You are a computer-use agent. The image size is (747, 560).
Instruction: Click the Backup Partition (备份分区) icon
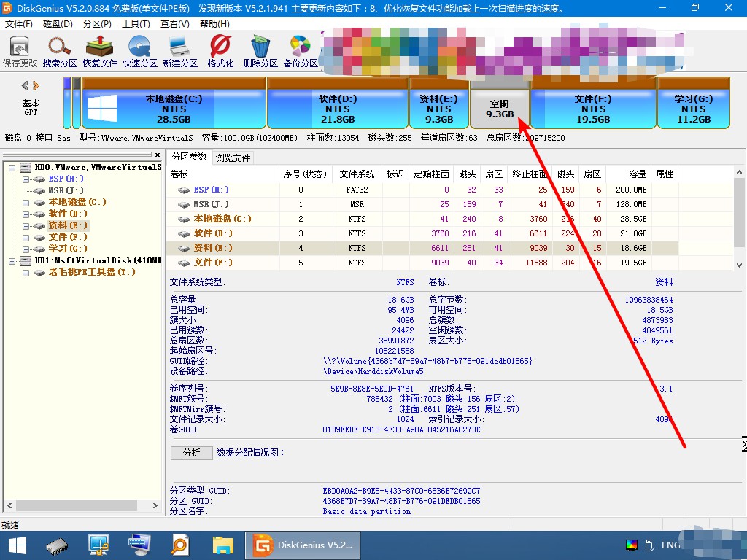click(x=300, y=52)
